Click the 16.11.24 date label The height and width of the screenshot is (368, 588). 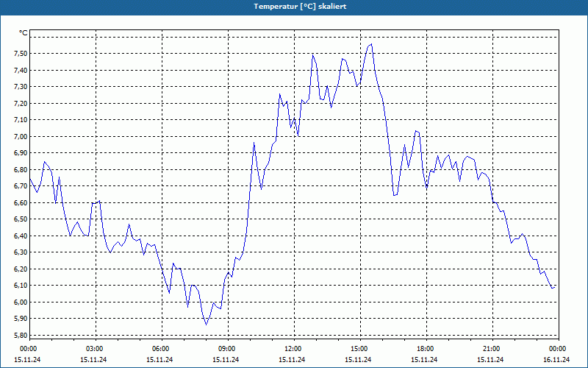coord(556,360)
